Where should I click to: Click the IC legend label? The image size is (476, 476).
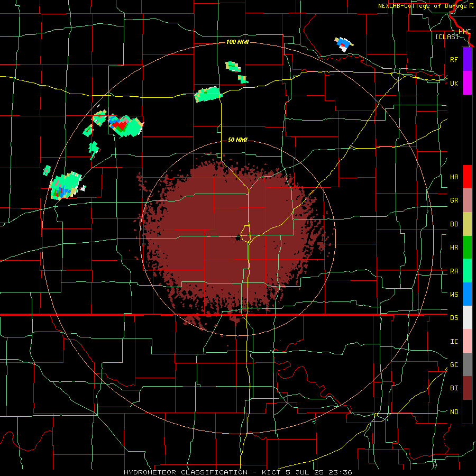coord(454,342)
